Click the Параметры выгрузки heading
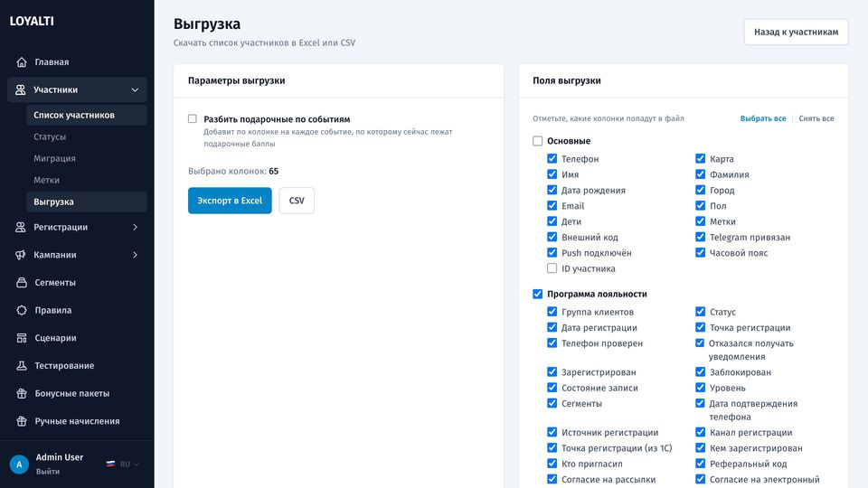 click(x=236, y=80)
